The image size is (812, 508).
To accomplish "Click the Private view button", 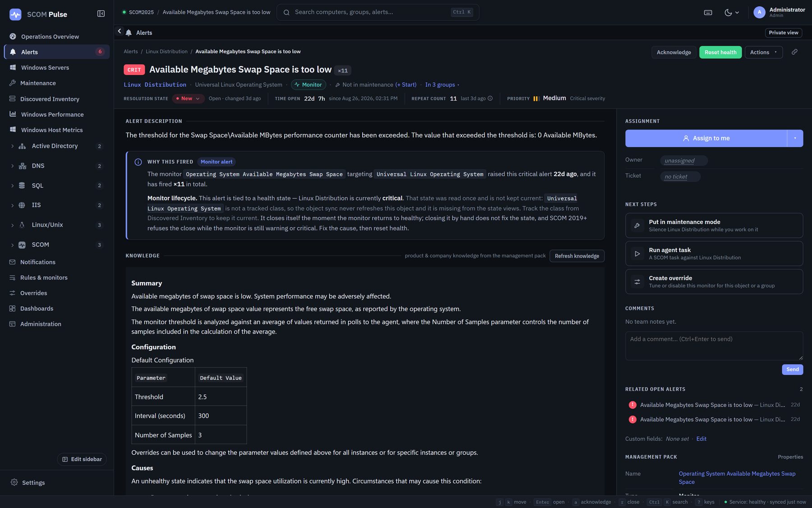I will tap(783, 33).
